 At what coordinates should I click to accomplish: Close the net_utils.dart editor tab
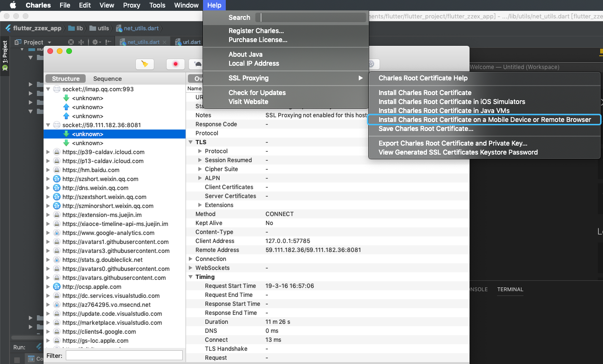pos(164,42)
